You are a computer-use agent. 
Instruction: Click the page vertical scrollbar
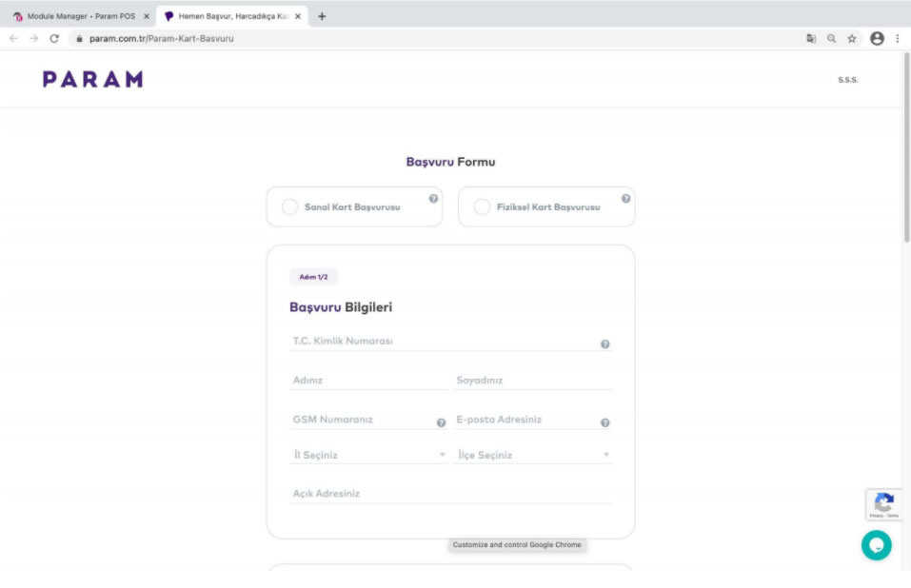[906, 148]
